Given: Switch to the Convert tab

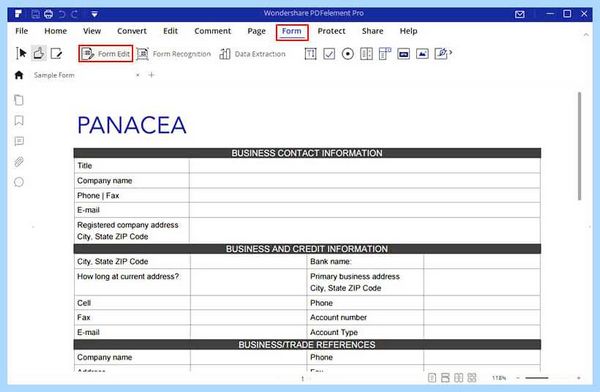Looking at the screenshot, I should [x=132, y=31].
